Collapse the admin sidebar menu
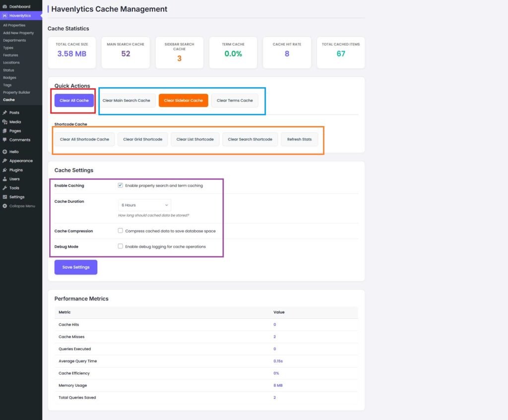Image resolution: width=508 pixels, height=420 pixels. 19,206
